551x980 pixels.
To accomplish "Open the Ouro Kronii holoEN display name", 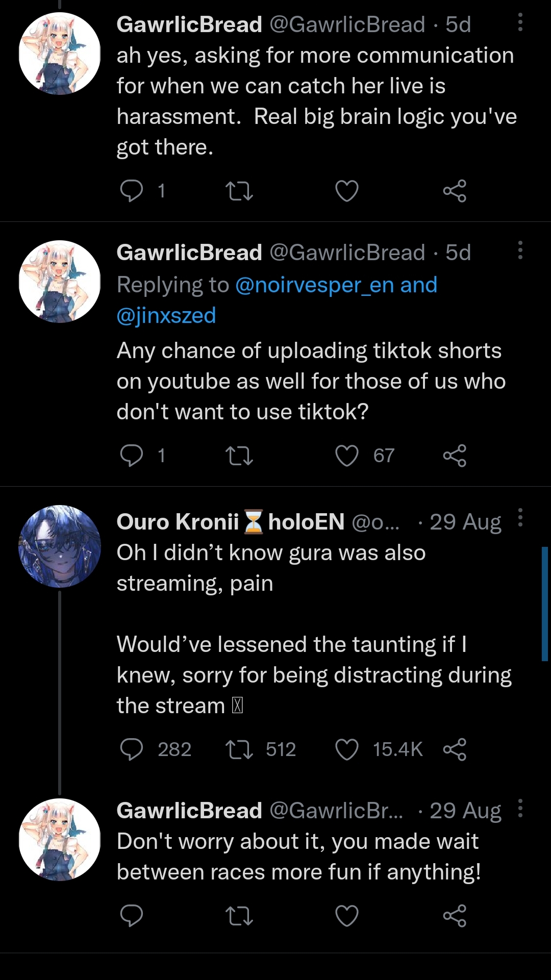I will [230, 522].
